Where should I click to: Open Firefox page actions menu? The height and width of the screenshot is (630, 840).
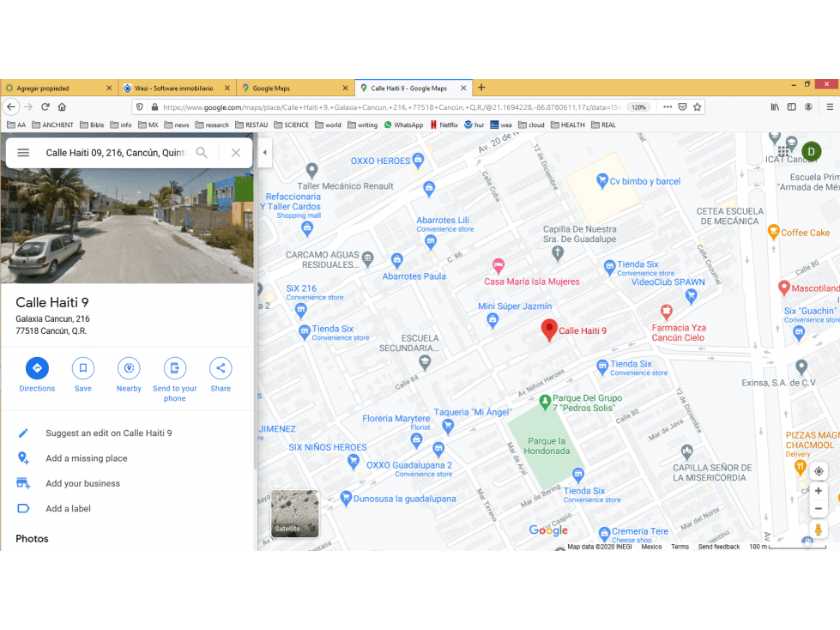(668, 106)
